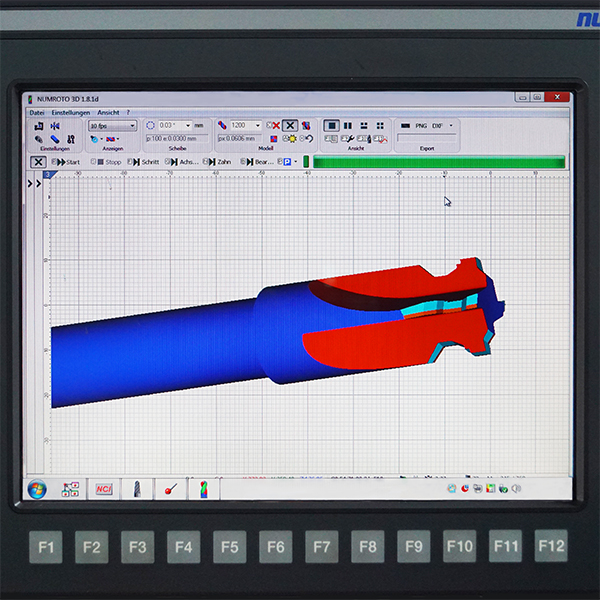Open the NC taskbar application
This screenshot has width=600, height=600.
104,489
